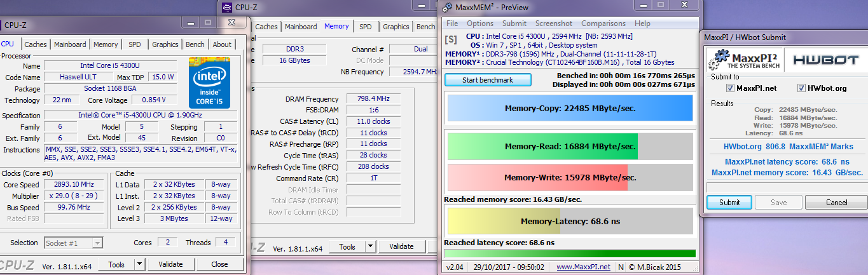The height and width of the screenshot is (275, 868).
Task: Open the Mainboard tab in left CPU-Z
Action: (x=70, y=44)
